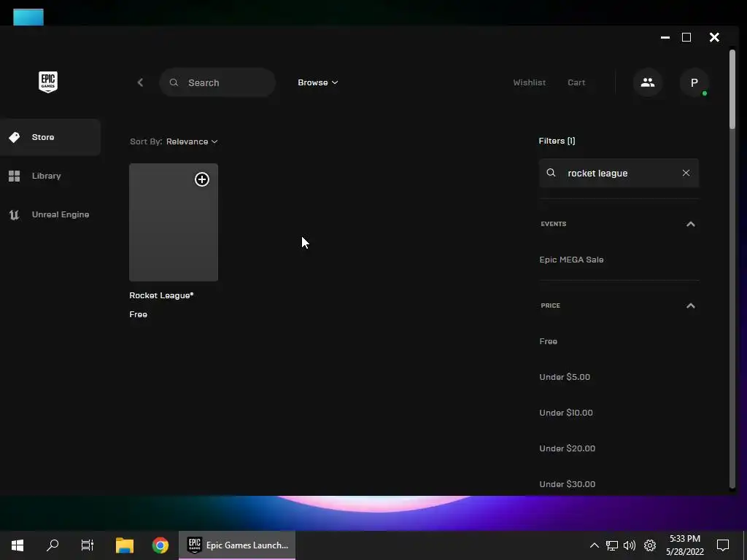Select Store in the sidebar
The width and height of the screenshot is (747, 560).
pos(50,137)
